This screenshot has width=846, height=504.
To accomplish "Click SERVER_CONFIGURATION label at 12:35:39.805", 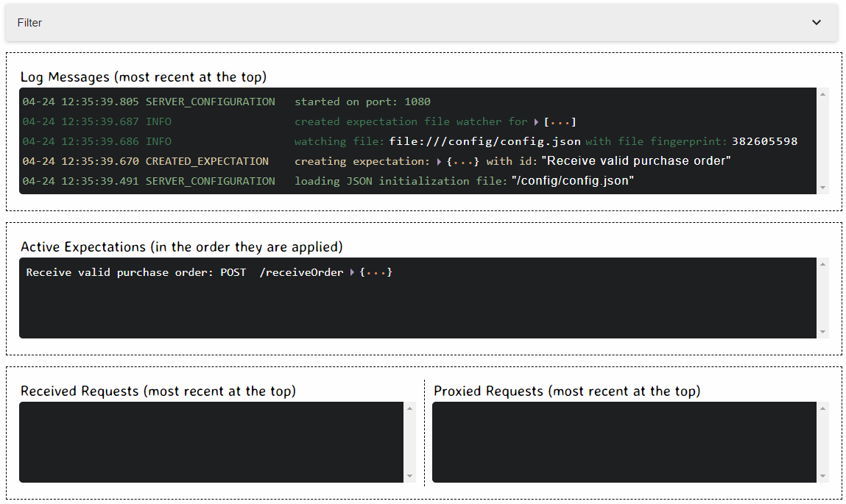I will 211,102.
